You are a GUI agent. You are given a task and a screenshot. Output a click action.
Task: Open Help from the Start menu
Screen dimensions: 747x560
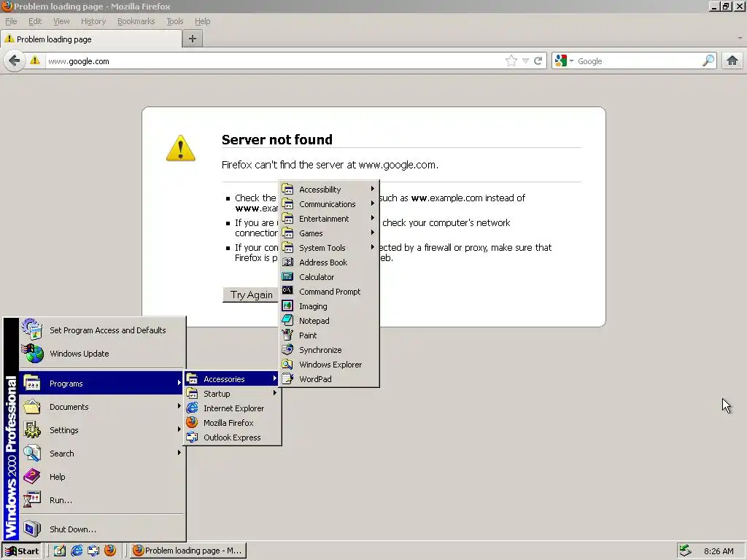(x=101, y=477)
